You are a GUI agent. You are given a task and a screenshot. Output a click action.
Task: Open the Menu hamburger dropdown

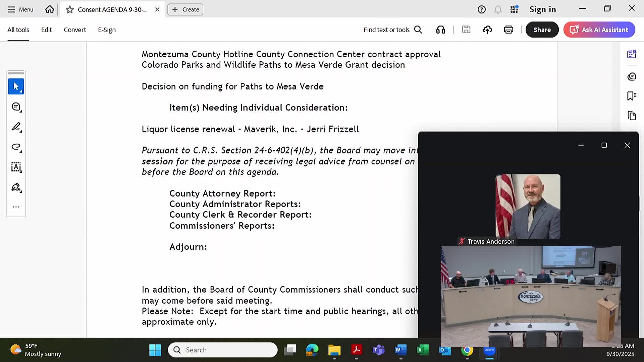(20, 10)
